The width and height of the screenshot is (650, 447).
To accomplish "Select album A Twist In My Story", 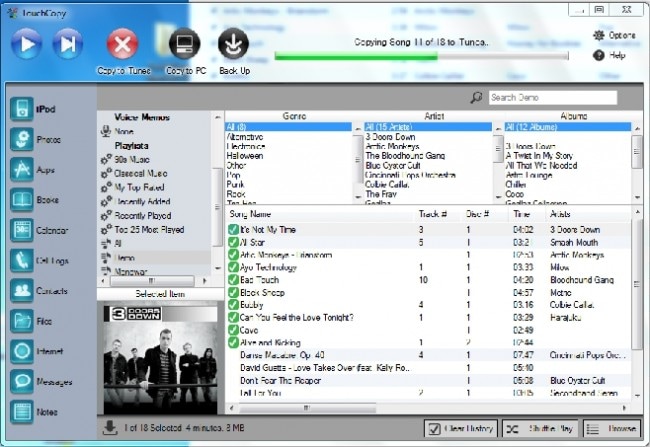I will click(x=539, y=156).
